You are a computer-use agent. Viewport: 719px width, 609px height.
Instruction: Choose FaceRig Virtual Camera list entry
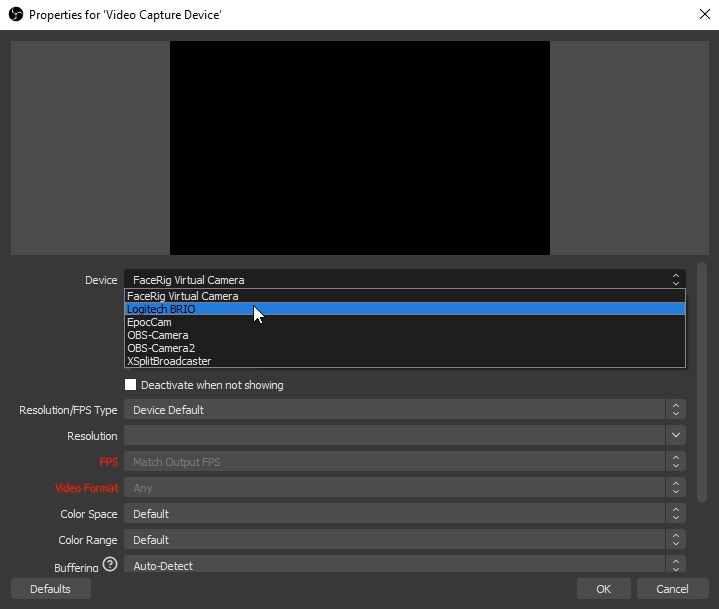[x=183, y=296]
